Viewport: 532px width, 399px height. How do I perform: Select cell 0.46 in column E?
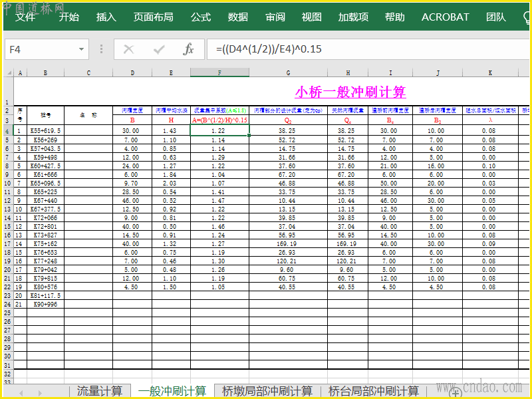click(171, 261)
